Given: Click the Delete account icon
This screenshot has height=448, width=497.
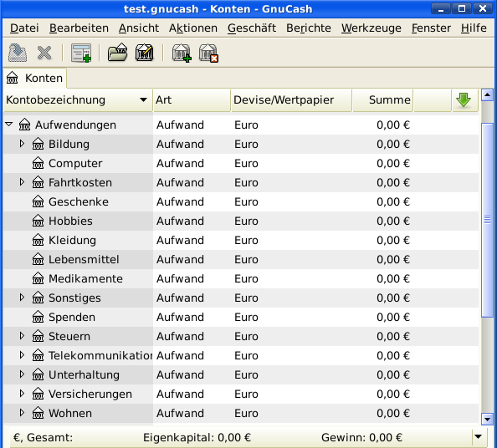Looking at the screenshot, I should 208,53.
